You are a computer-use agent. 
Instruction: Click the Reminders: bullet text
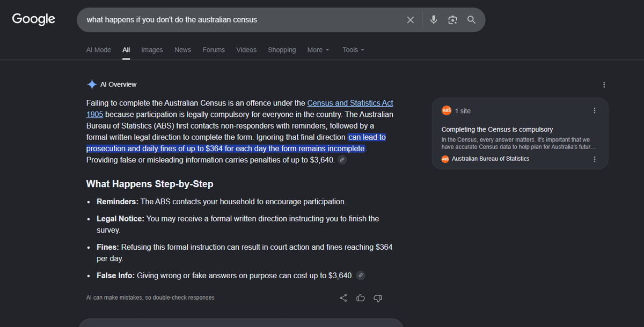[221, 202]
